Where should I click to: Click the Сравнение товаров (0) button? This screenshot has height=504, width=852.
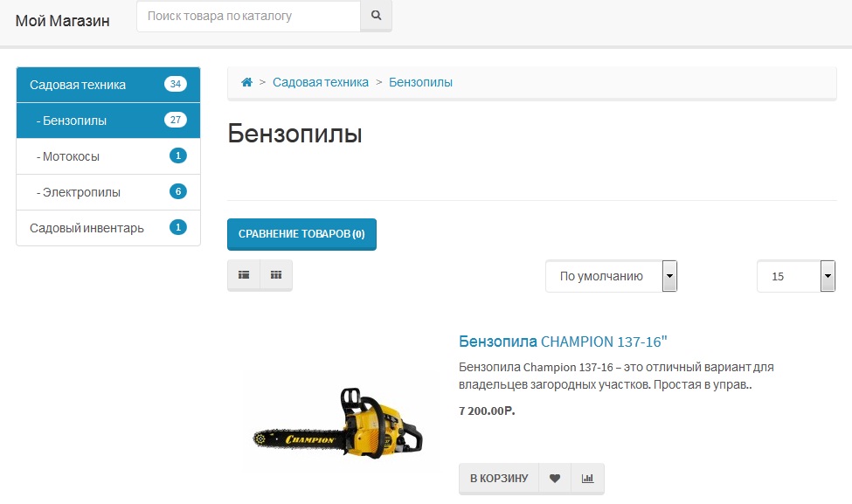point(301,234)
